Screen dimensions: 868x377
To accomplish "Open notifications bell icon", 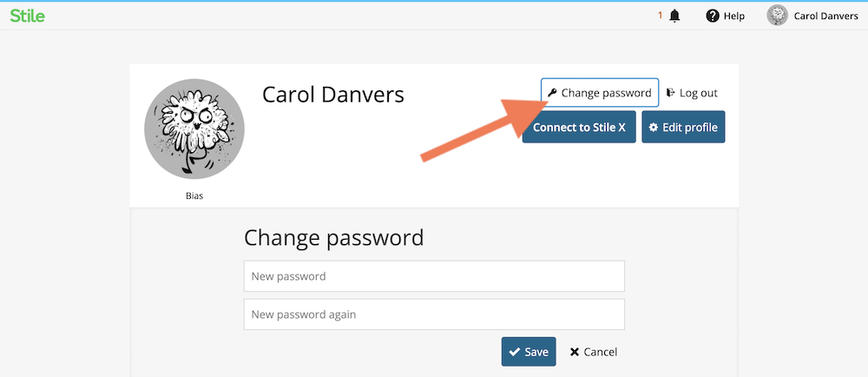I will (674, 16).
